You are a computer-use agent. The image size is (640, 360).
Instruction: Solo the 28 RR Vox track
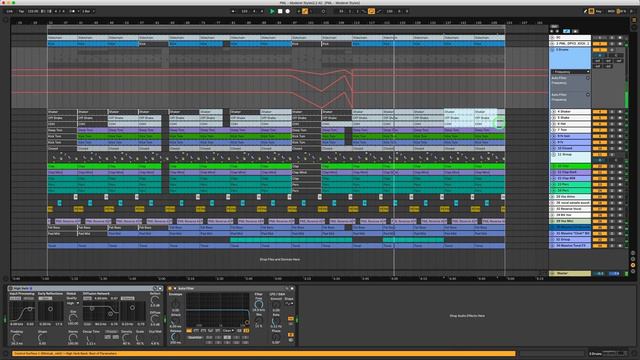(612, 215)
